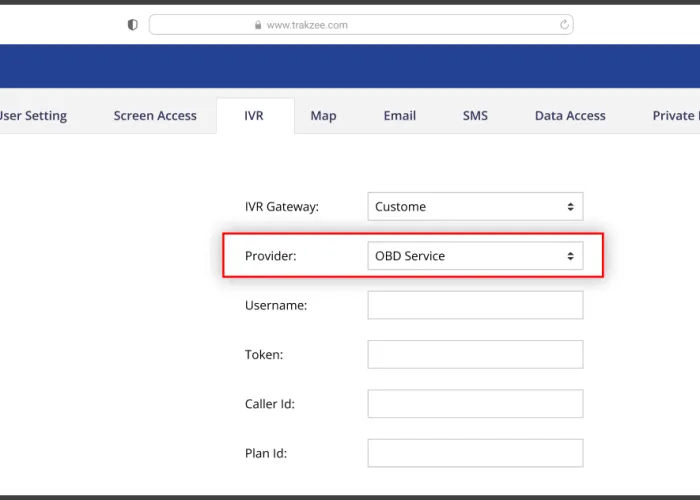This screenshot has width=700, height=500.
Task: Click the "Provider:" label text
Action: (x=270, y=256)
